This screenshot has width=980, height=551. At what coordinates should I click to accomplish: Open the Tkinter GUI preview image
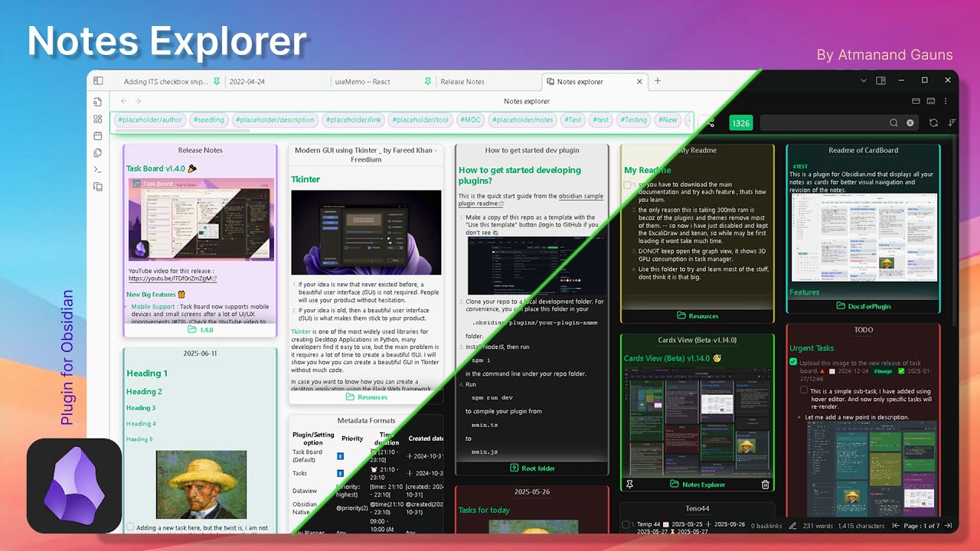point(366,233)
